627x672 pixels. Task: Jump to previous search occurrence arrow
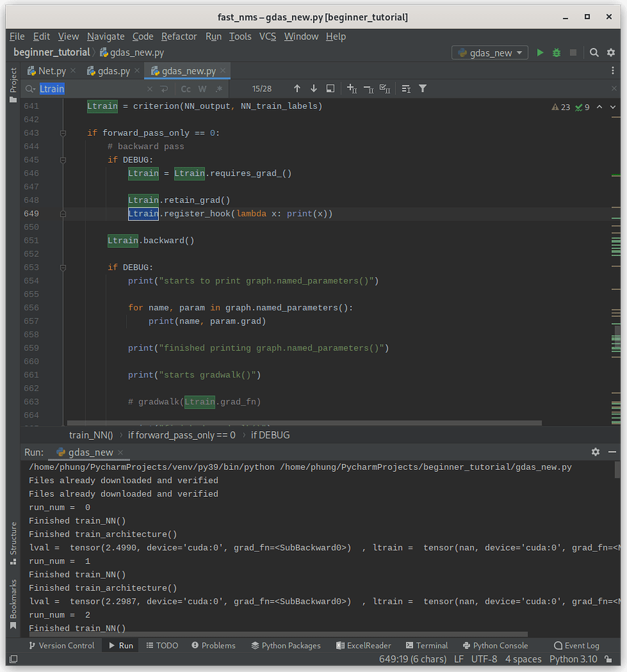297,89
